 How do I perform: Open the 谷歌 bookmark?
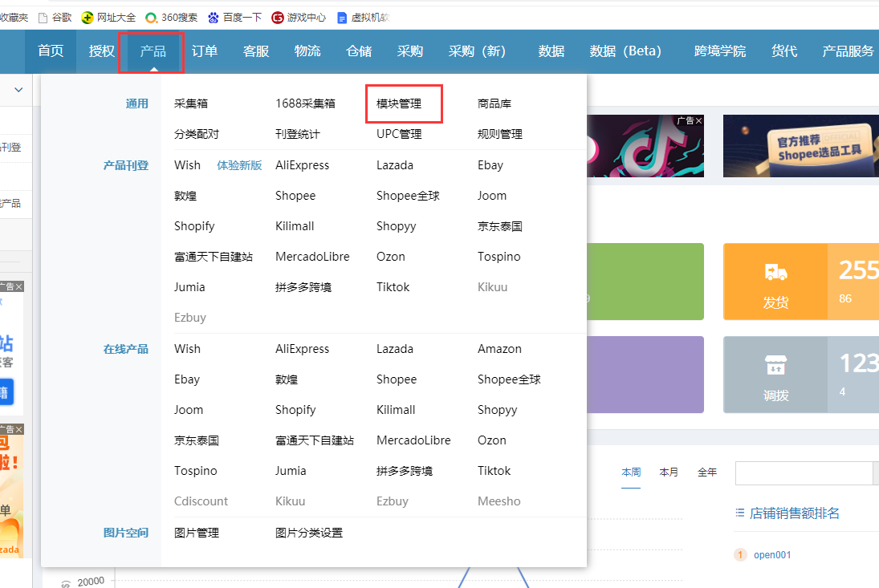point(55,18)
